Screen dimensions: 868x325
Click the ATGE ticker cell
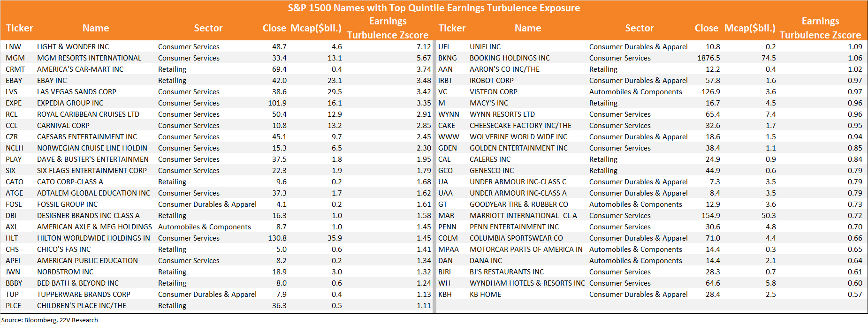coord(15,193)
